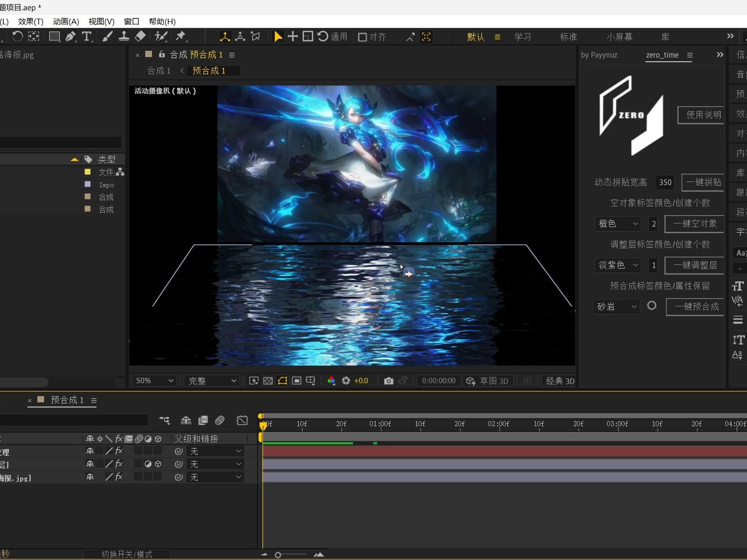Screen dimensions: 747x560
Task: Toggle the 属性保留 circle option
Action: click(x=652, y=306)
